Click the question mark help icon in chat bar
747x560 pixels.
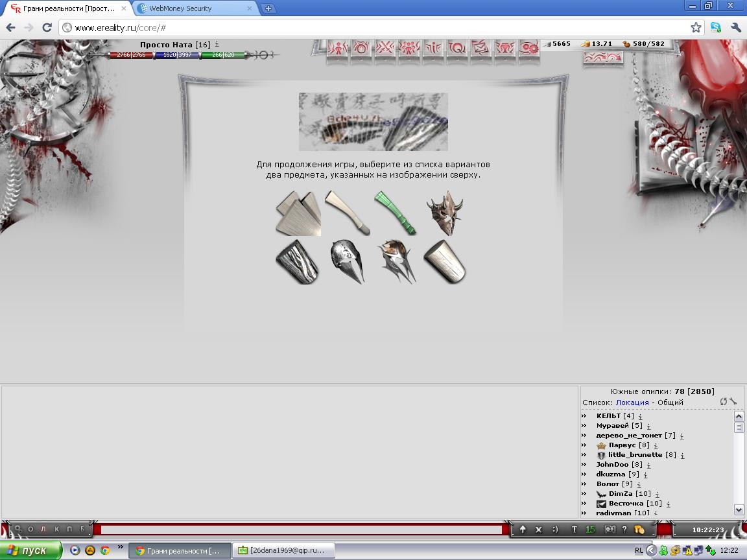coord(624,530)
